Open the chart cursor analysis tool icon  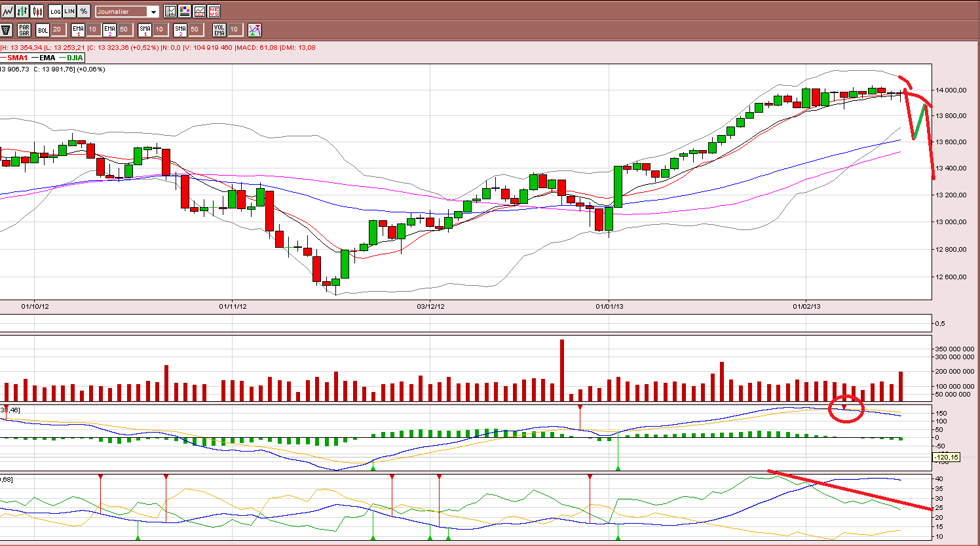170,11
